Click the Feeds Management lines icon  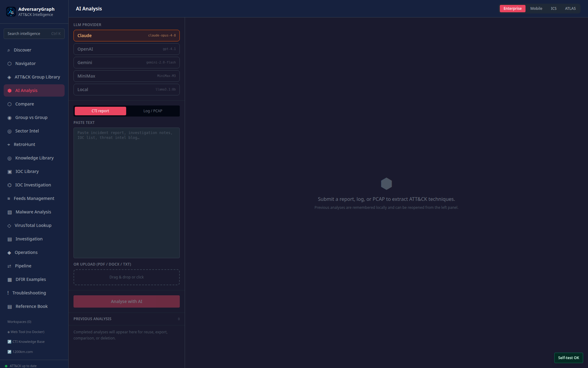[x=9, y=199]
